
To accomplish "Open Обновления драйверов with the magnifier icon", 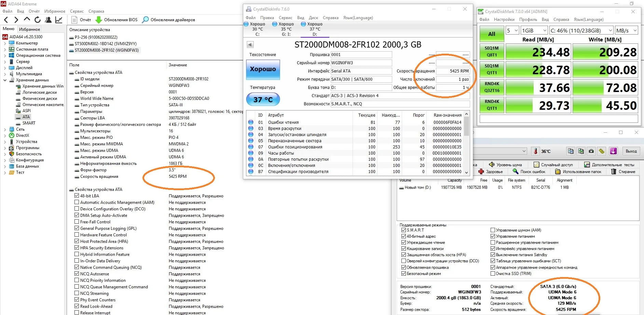I will coord(168,20).
